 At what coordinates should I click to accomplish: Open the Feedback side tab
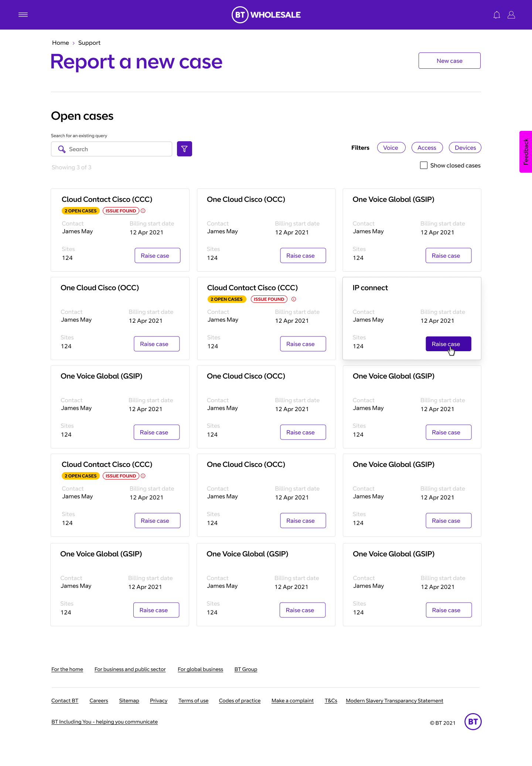526,152
